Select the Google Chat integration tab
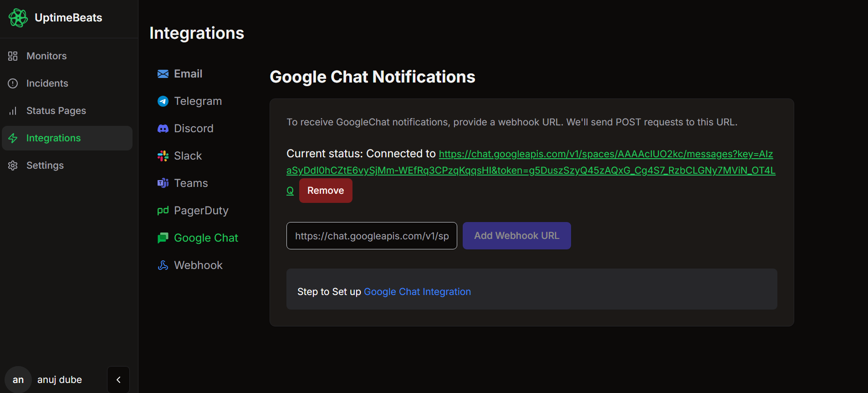Screen dimensions: 868x393 coord(205,238)
